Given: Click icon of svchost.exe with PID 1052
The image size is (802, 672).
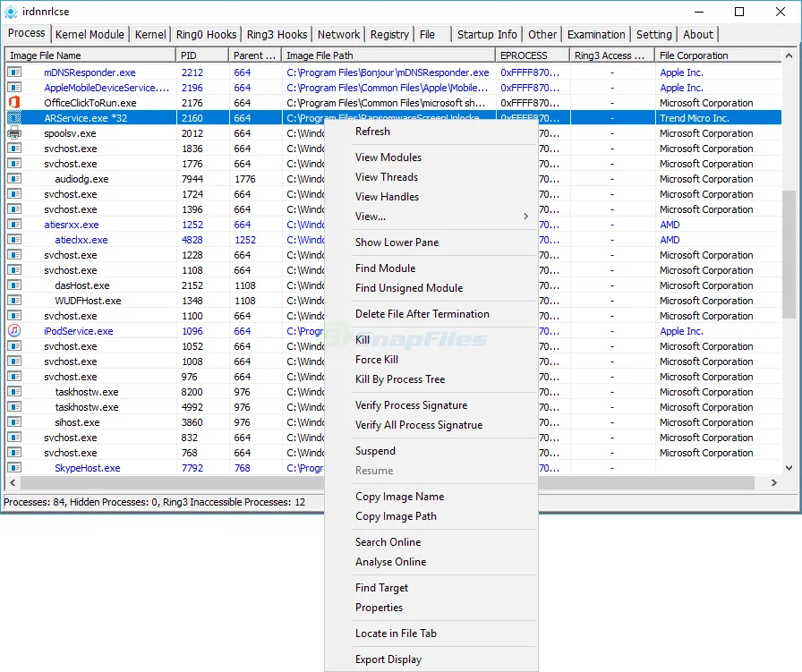Looking at the screenshot, I should [x=15, y=345].
